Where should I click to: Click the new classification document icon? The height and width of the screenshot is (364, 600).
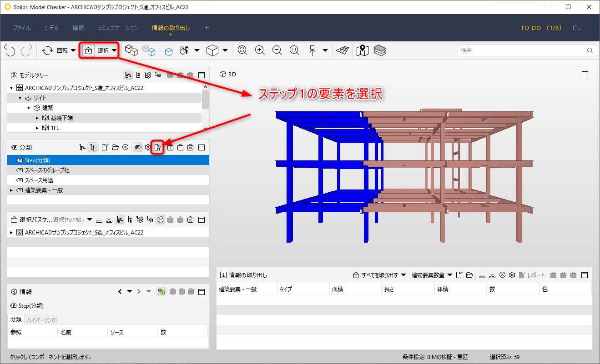click(x=105, y=147)
